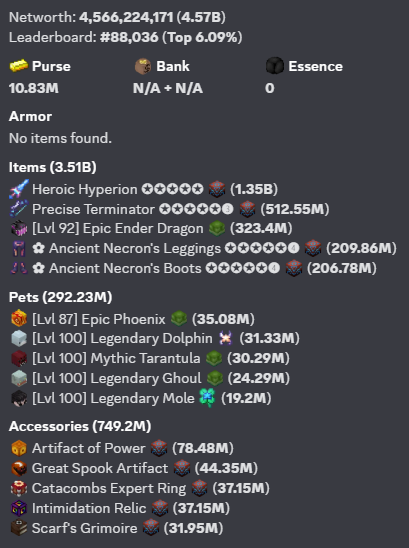This screenshot has height=548, width=409.
Task: Click the Accessories (749.2M) heading
Action: (x=80, y=426)
